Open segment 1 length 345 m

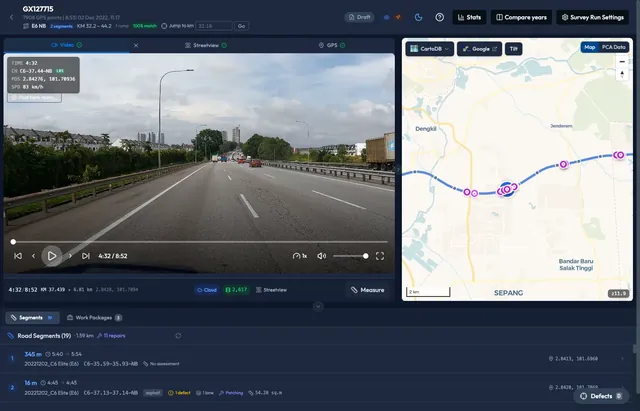coord(33,354)
